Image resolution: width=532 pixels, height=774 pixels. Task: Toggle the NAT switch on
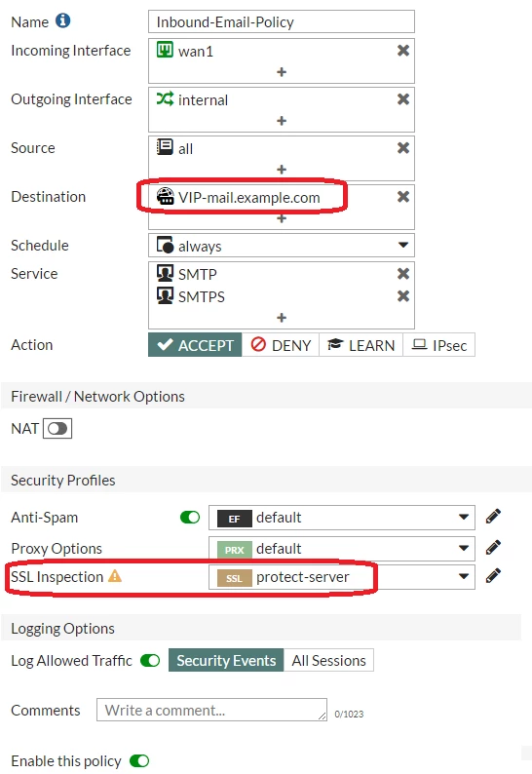57,429
